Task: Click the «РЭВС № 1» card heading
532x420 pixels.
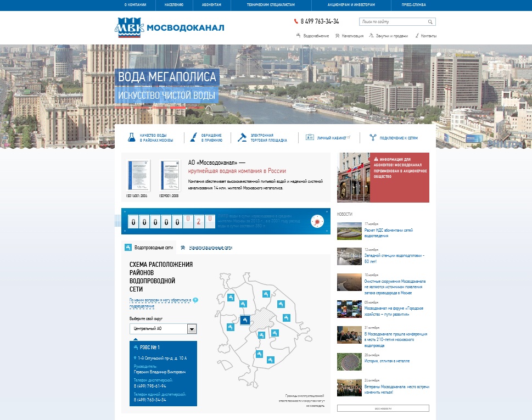Action: (150, 348)
